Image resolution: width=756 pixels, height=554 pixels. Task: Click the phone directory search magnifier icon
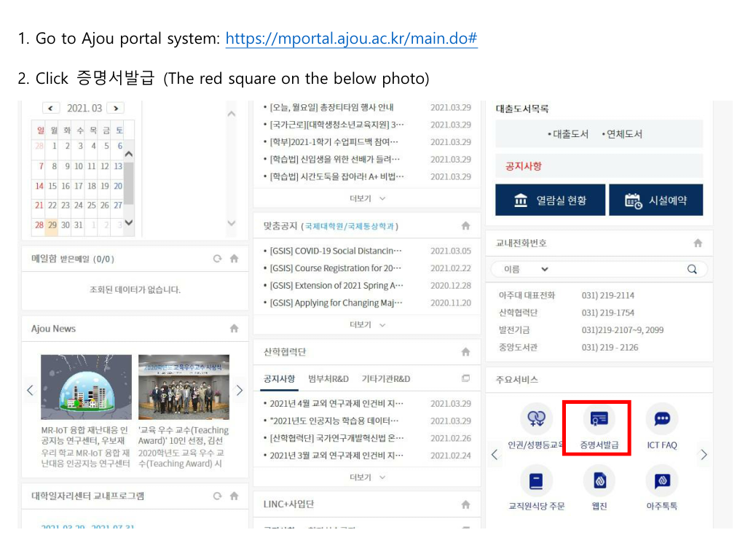(x=692, y=269)
